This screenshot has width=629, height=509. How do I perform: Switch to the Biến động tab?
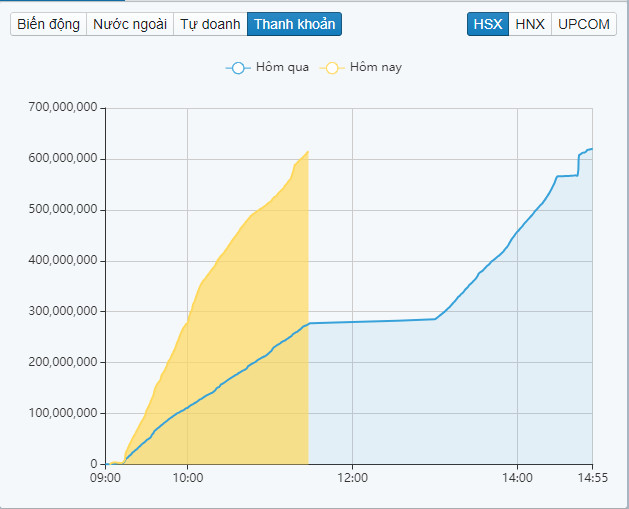49,24
